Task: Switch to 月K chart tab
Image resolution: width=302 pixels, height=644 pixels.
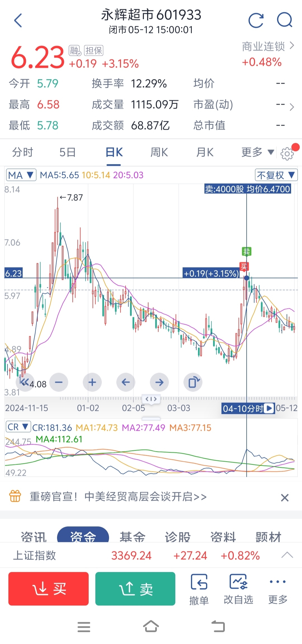Action: (205, 152)
